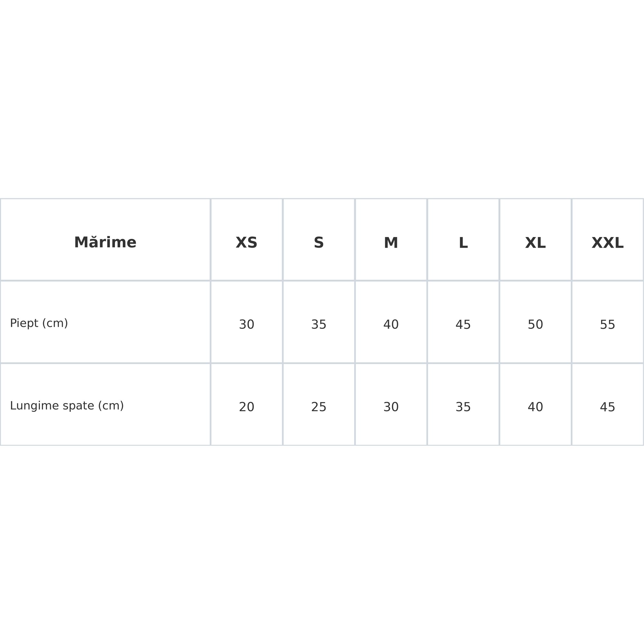This screenshot has width=644, height=644.
Task: Select Piept value 45 under L
Action: [x=463, y=324]
